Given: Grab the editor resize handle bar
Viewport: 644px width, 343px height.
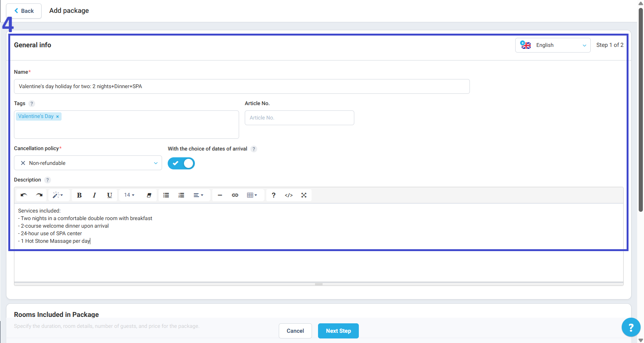Looking at the screenshot, I should coord(319,284).
